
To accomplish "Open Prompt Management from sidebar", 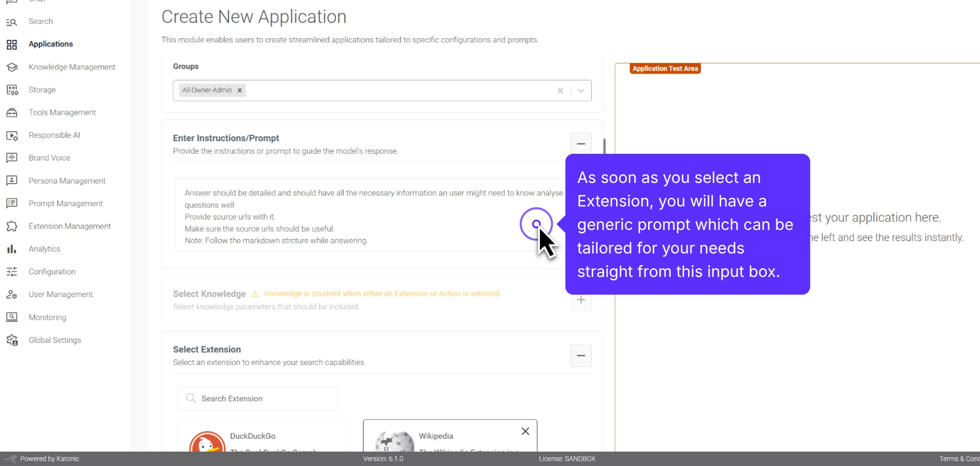I will [x=65, y=203].
